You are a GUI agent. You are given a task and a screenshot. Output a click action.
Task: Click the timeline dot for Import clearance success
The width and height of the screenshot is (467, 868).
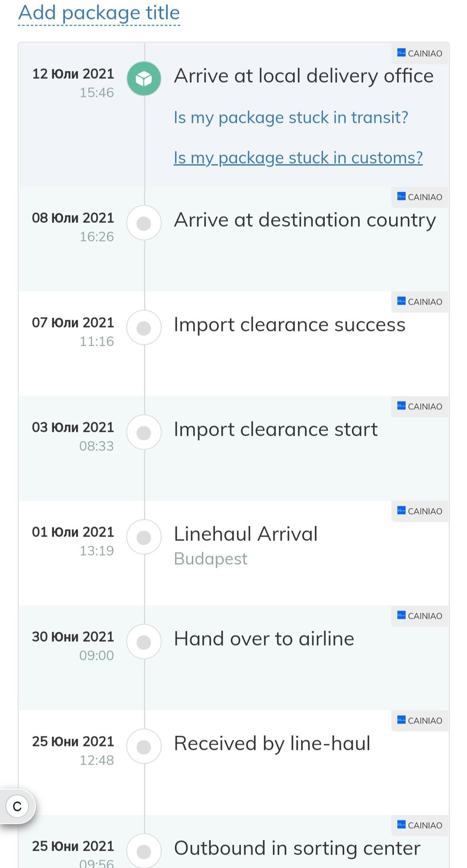(x=144, y=328)
